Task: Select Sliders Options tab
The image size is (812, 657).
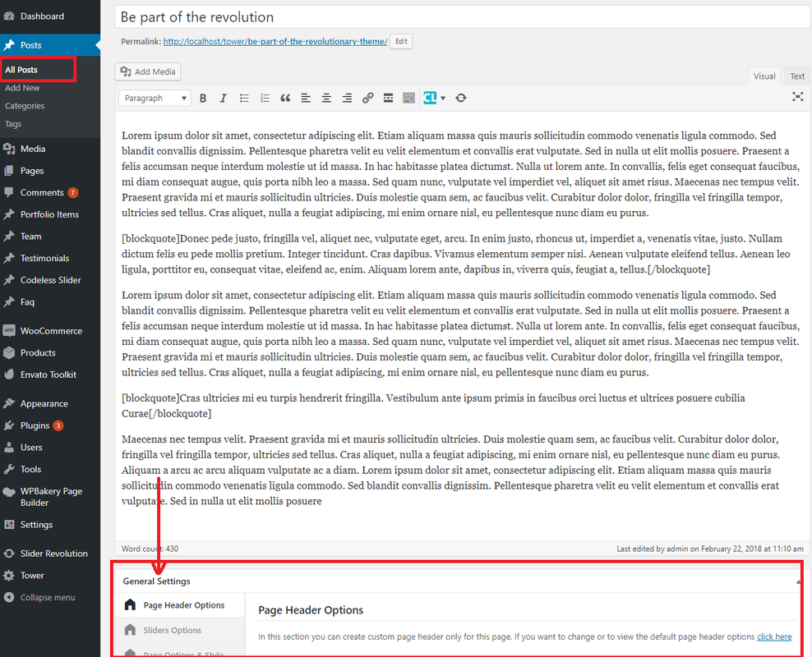Action: 180,630
